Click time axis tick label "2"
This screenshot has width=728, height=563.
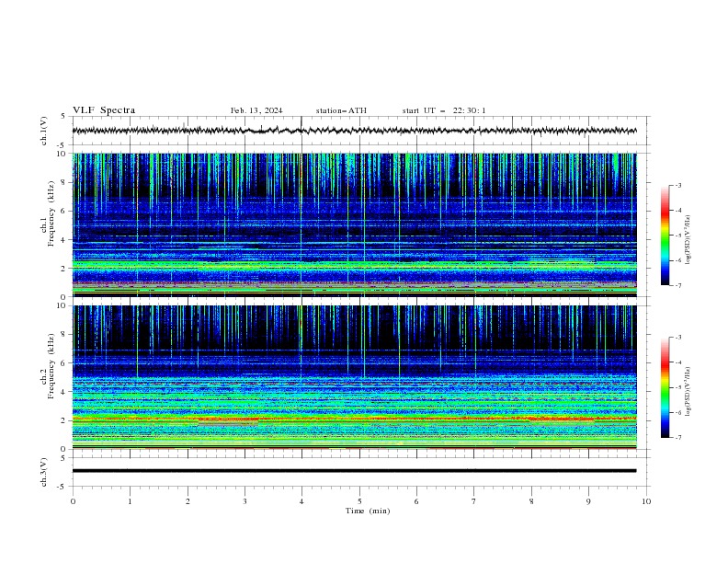pyautogui.click(x=188, y=501)
